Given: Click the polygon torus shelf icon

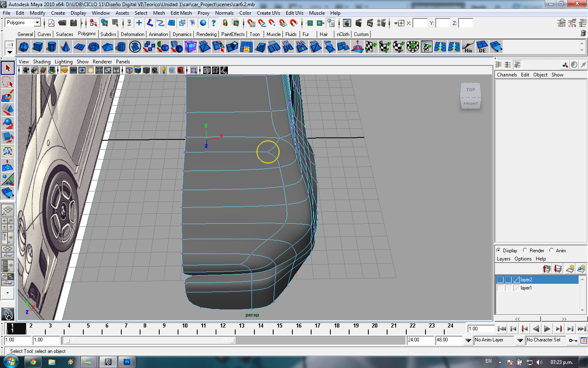Looking at the screenshot, I should [x=94, y=47].
